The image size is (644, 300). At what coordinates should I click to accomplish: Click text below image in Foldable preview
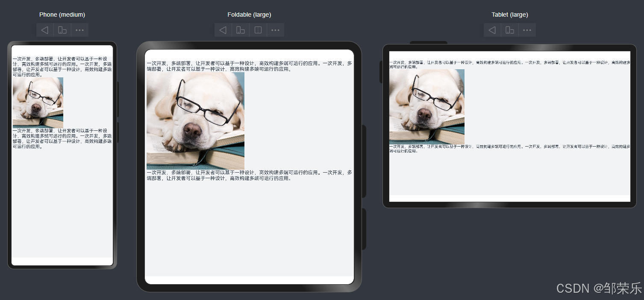[x=250, y=176]
